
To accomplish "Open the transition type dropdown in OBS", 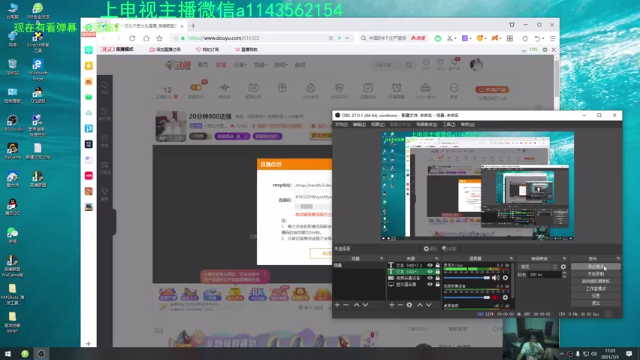I will [538, 267].
